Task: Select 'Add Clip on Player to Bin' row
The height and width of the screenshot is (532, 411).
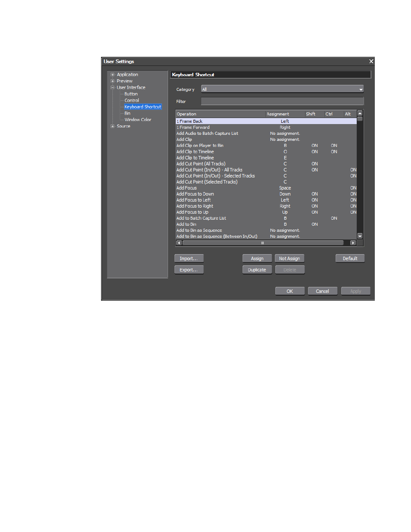Action: (266, 146)
